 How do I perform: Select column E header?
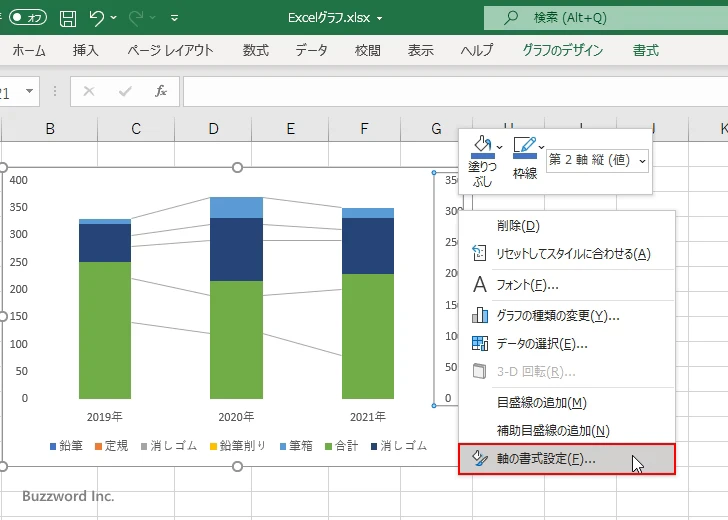tap(290, 129)
